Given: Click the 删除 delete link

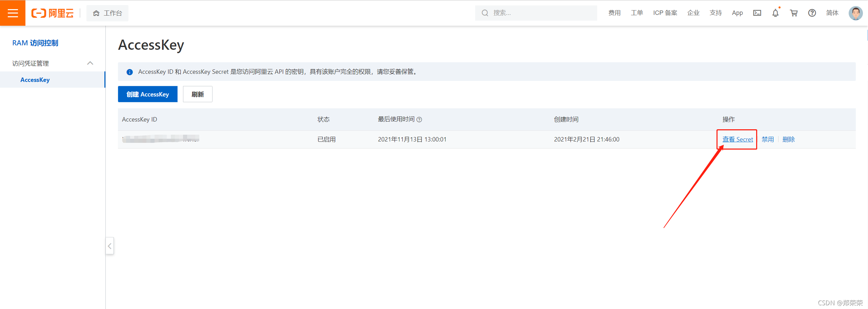Looking at the screenshot, I should (788, 139).
